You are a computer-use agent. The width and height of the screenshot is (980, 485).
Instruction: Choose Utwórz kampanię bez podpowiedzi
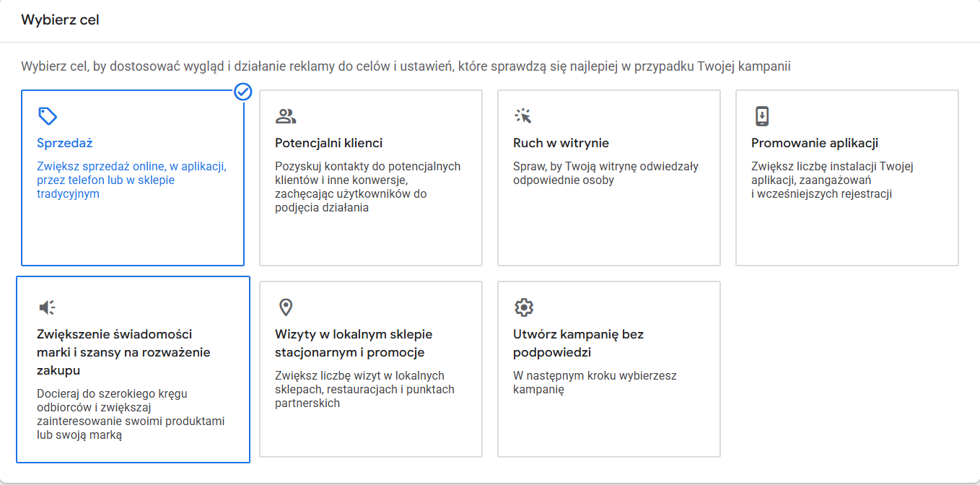[x=608, y=369]
